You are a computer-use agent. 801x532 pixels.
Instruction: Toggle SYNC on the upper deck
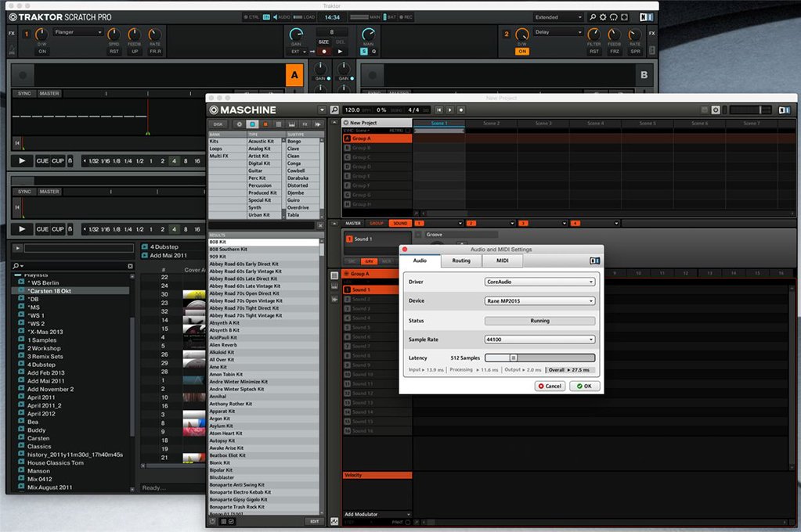[x=24, y=94]
